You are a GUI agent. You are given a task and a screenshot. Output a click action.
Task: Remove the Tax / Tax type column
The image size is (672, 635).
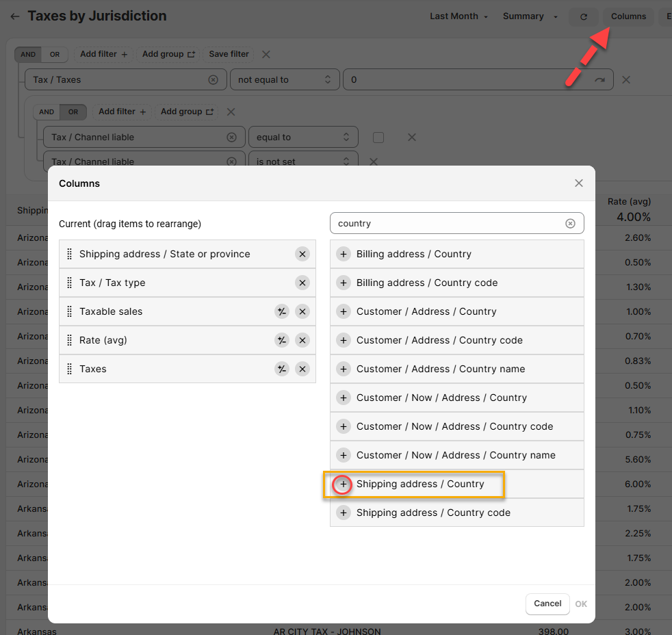pyautogui.click(x=302, y=283)
